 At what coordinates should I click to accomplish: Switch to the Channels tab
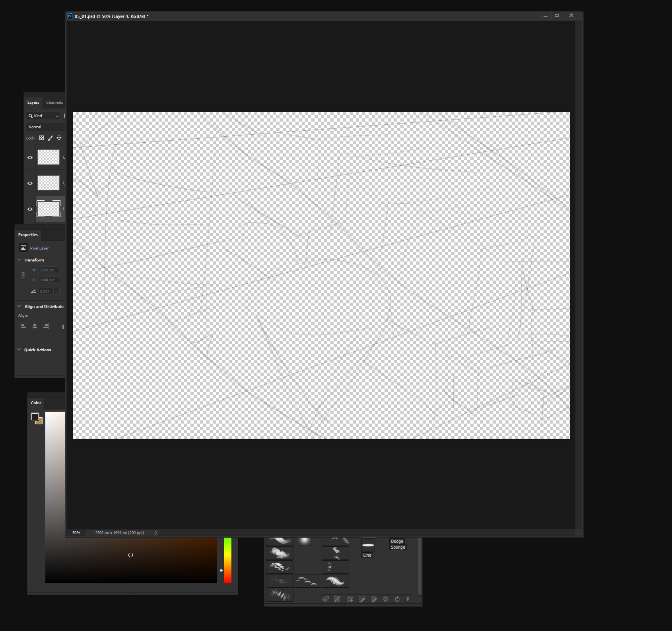pyautogui.click(x=54, y=102)
